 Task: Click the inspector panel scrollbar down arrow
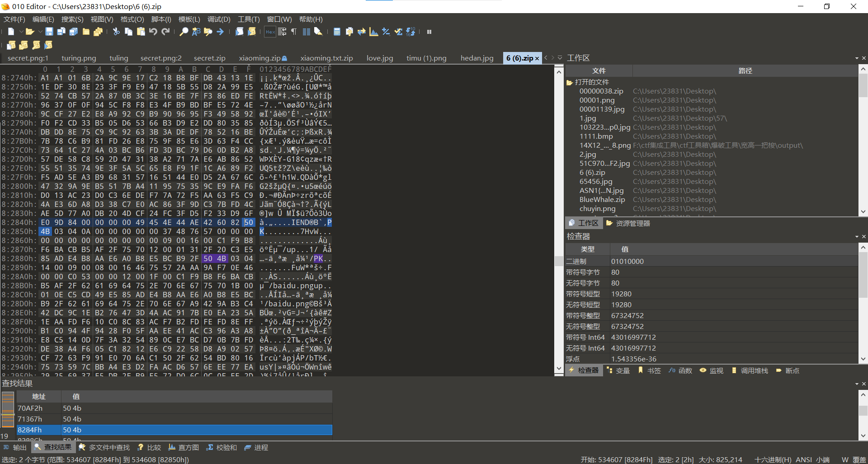tap(863, 359)
